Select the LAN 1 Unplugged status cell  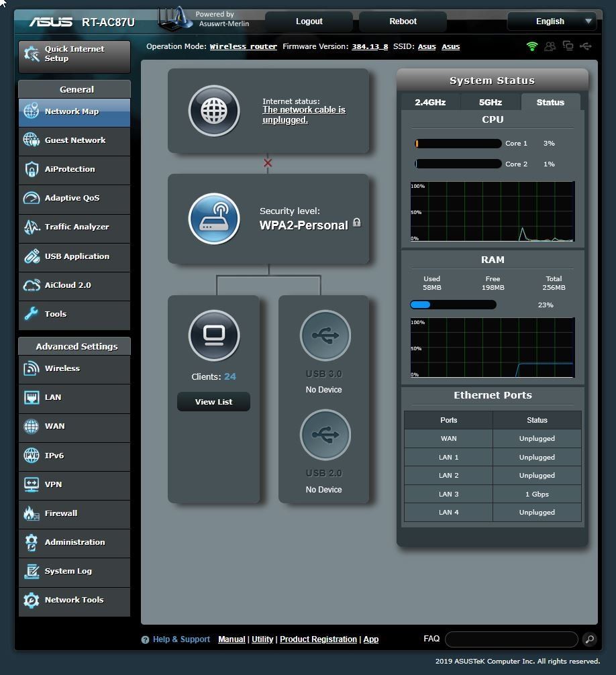pyautogui.click(x=537, y=457)
